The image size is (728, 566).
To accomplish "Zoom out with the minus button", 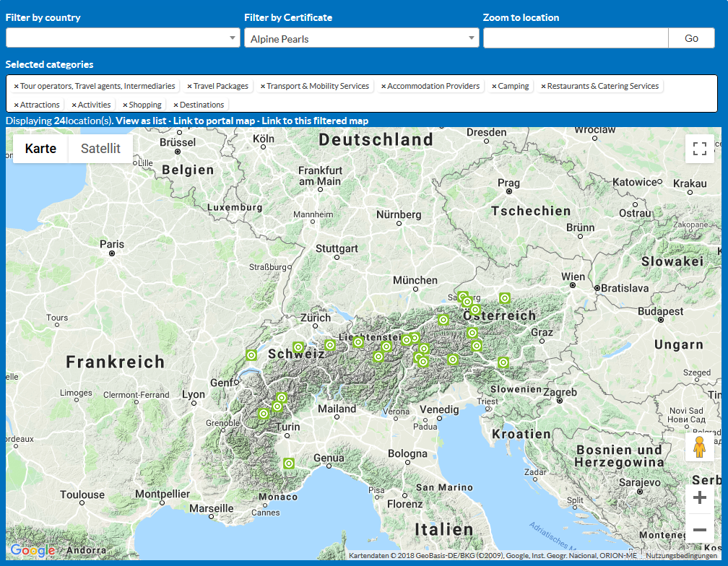I will tap(699, 529).
